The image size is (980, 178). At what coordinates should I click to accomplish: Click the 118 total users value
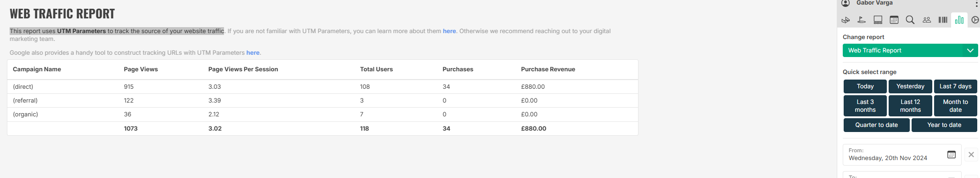[364, 129]
